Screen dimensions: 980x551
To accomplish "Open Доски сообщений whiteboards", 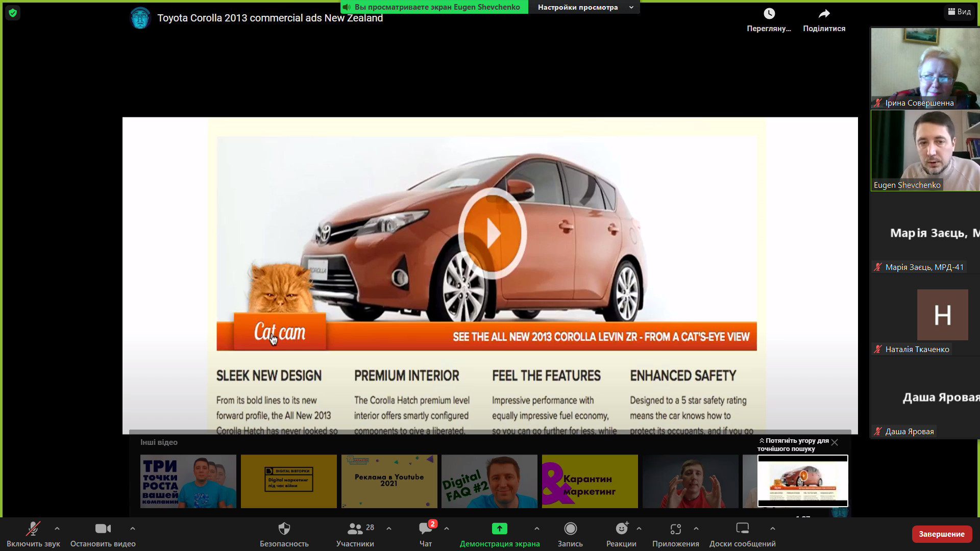I will (x=743, y=534).
